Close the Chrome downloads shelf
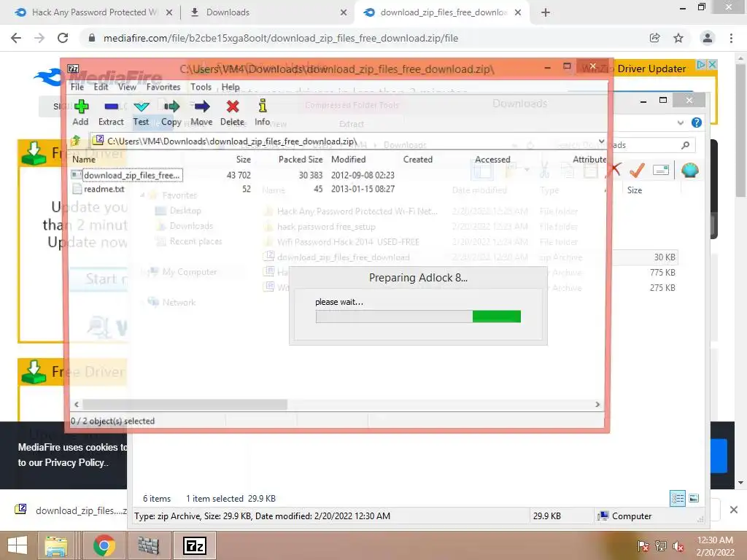The image size is (747, 560). click(x=734, y=510)
